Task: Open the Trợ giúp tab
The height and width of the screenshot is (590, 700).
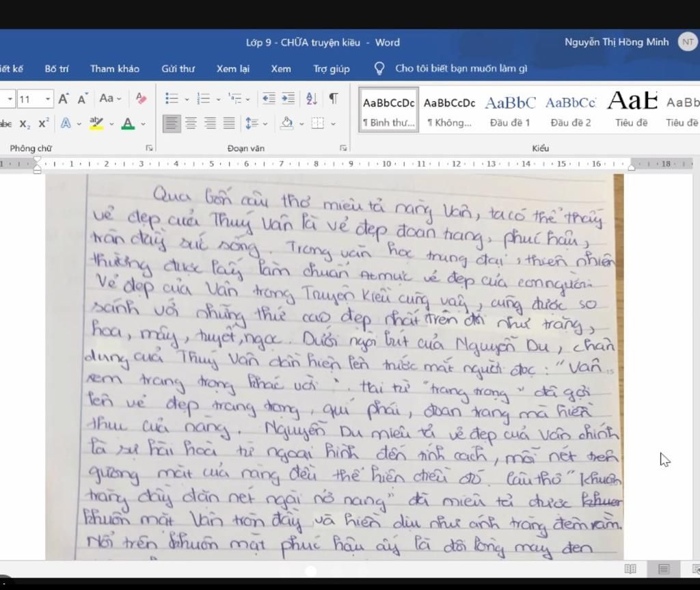Action: click(332, 69)
